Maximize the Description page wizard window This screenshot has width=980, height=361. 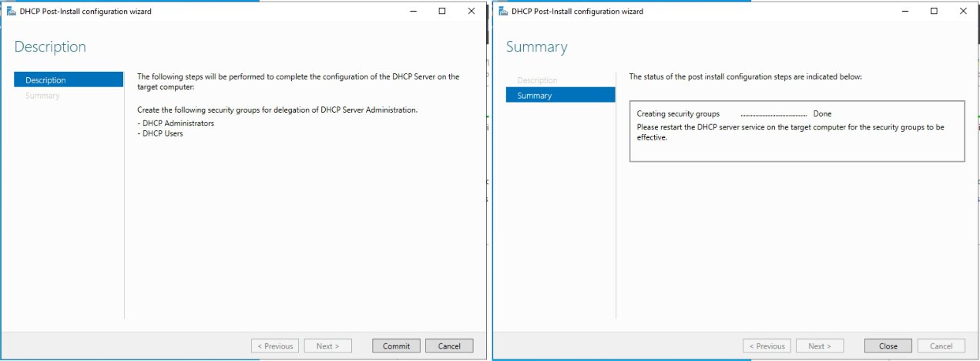[x=442, y=12]
